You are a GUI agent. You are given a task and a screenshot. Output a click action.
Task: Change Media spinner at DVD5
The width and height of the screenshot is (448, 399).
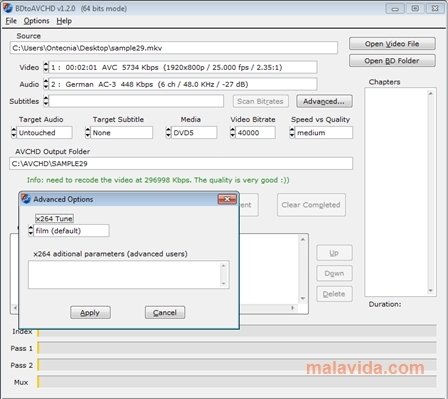[168, 133]
